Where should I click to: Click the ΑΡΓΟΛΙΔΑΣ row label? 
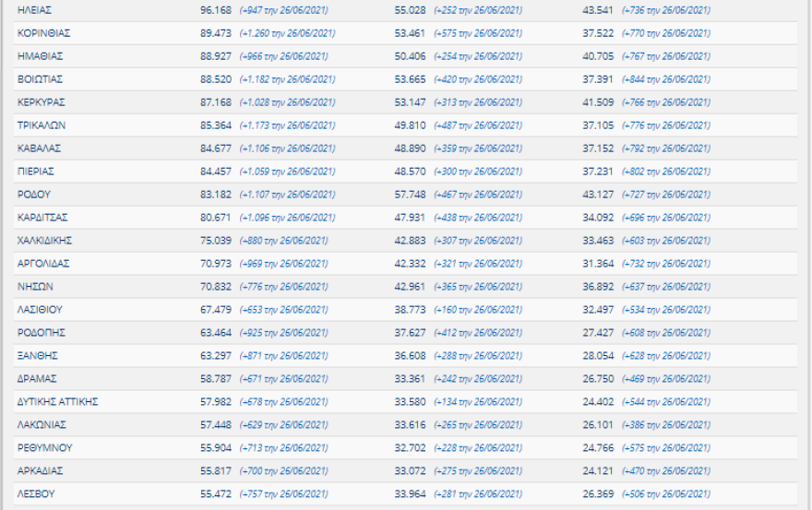point(43,264)
